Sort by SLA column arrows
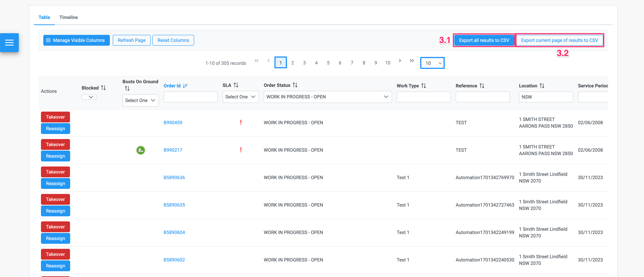This screenshot has height=277, width=644. 236,85
